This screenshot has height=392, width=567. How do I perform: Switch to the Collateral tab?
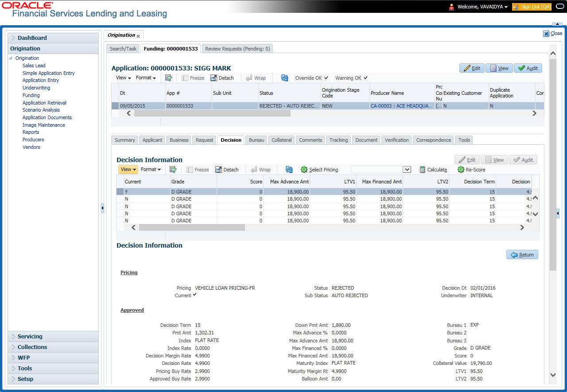[282, 140]
